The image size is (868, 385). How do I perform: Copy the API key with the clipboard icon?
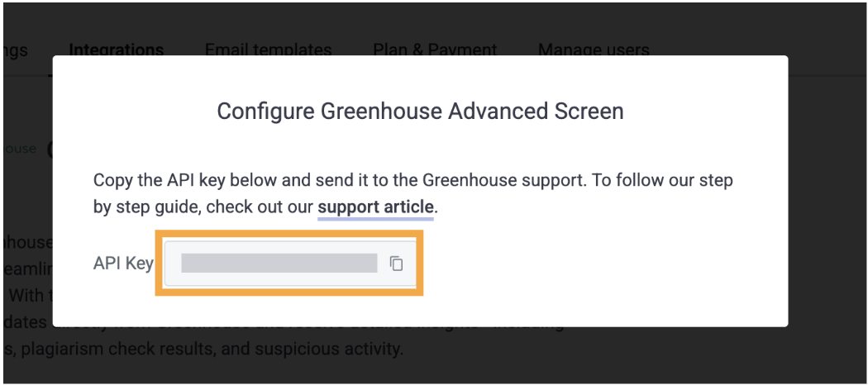(x=396, y=264)
